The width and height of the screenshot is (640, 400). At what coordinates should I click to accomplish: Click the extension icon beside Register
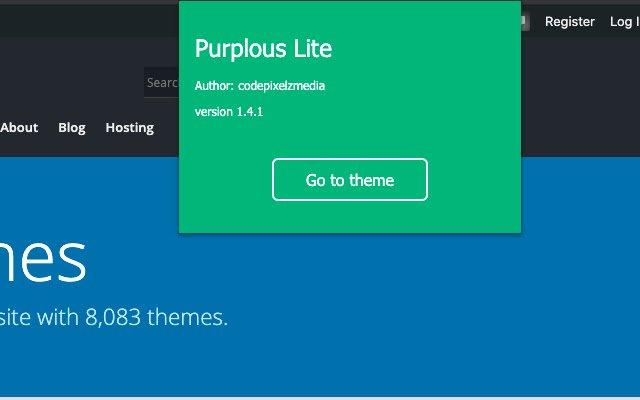tap(525, 21)
